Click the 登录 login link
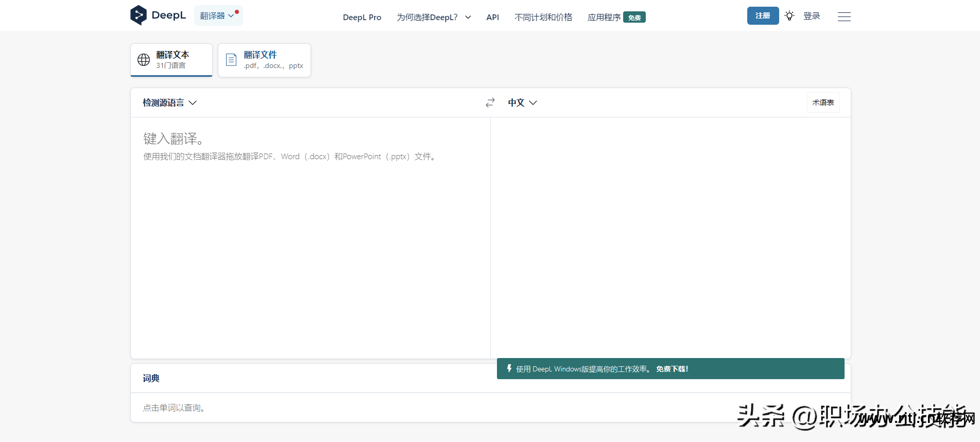 [811, 16]
